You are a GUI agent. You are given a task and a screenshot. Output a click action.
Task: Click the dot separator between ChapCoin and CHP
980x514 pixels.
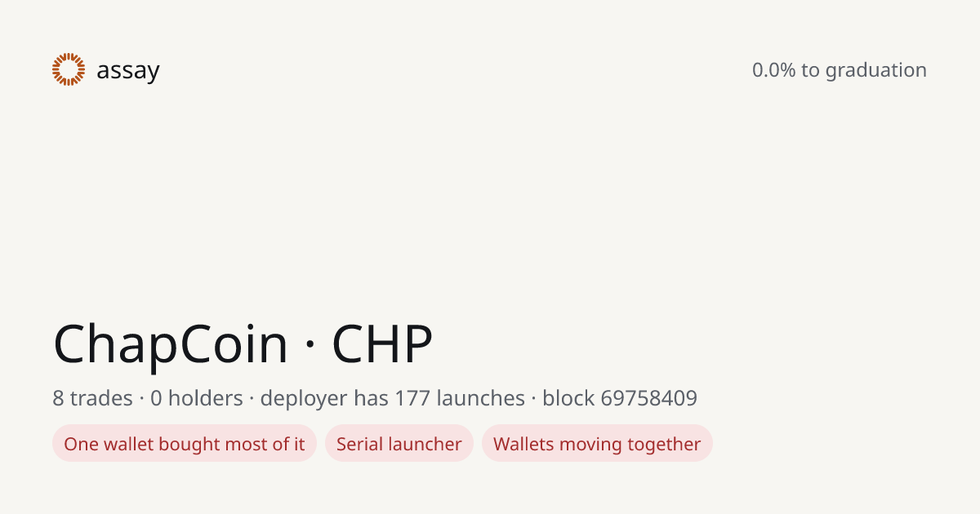[310, 346]
